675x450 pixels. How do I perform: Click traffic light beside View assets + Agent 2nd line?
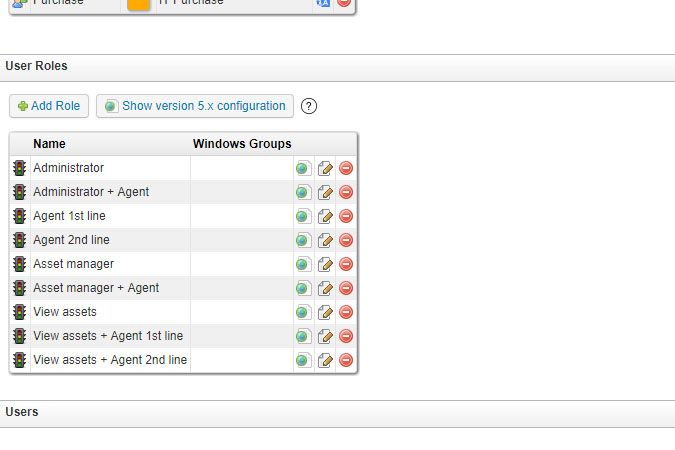(19, 360)
